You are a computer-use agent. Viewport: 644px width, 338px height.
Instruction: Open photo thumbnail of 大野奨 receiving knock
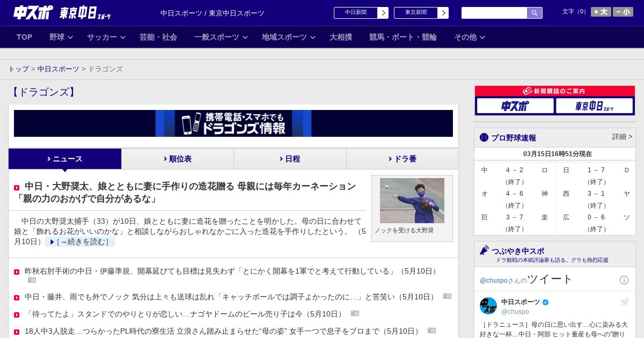[x=412, y=201]
